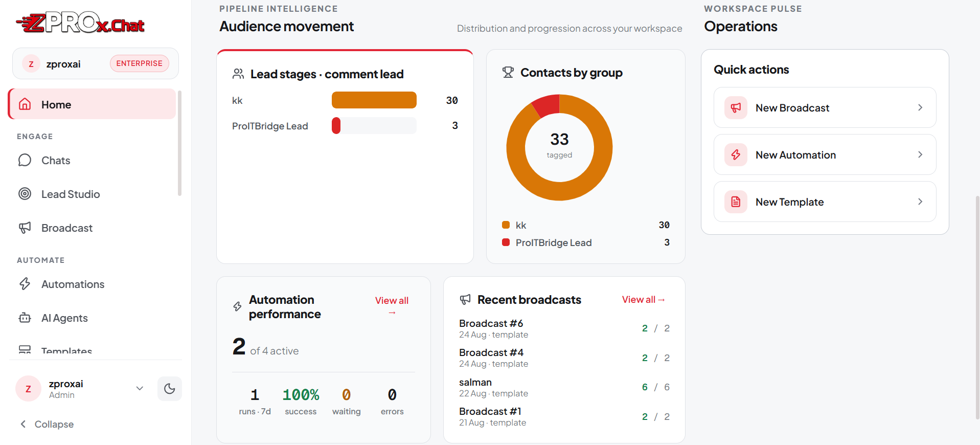
Task: Click the zproxai Admin profile avatar
Action: [x=28, y=389]
